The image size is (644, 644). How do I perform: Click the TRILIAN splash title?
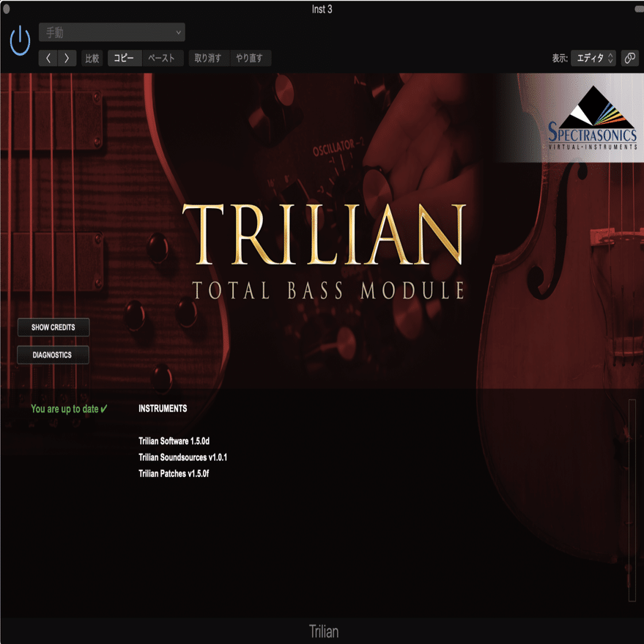click(x=324, y=234)
